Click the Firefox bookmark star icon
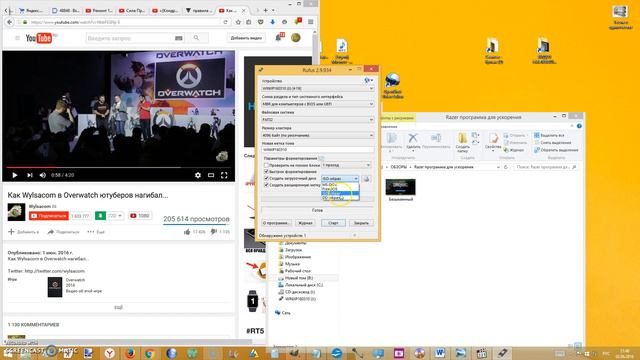 tap(238, 22)
